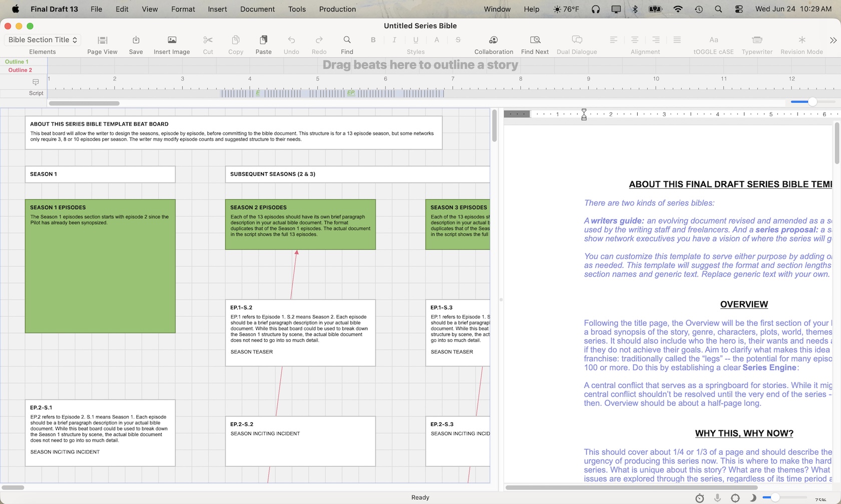841x504 pixels.
Task: Click the Revision Mode asterisk icon
Action: (x=801, y=40)
